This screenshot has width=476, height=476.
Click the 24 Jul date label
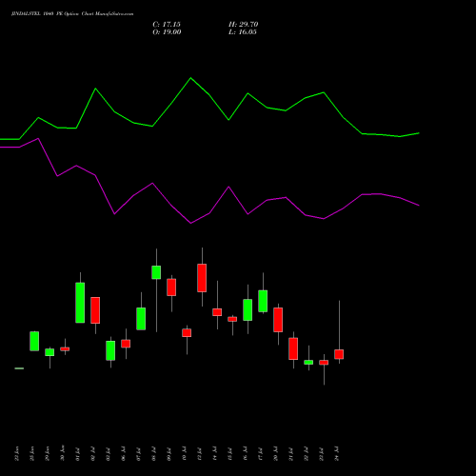click(x=336, y=453)
